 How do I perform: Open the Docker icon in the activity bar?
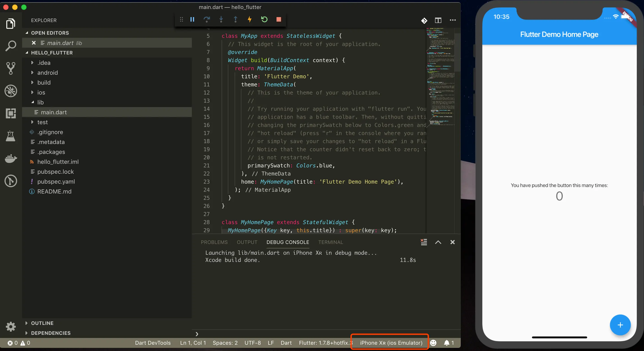pyautogui.click(x=11, y=158)
